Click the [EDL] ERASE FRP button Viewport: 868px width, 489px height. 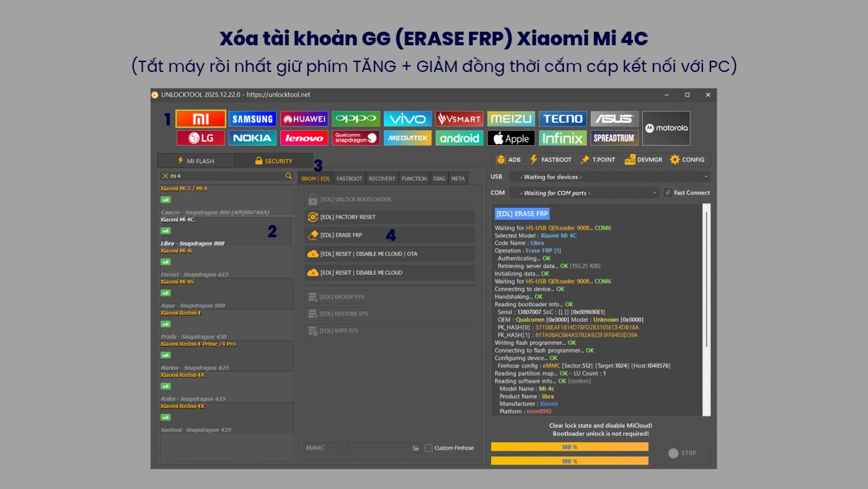click(390, 235)
